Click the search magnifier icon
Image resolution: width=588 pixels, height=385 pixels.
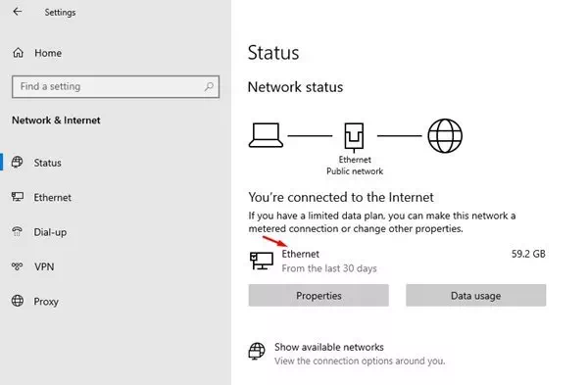click(209, 86)
